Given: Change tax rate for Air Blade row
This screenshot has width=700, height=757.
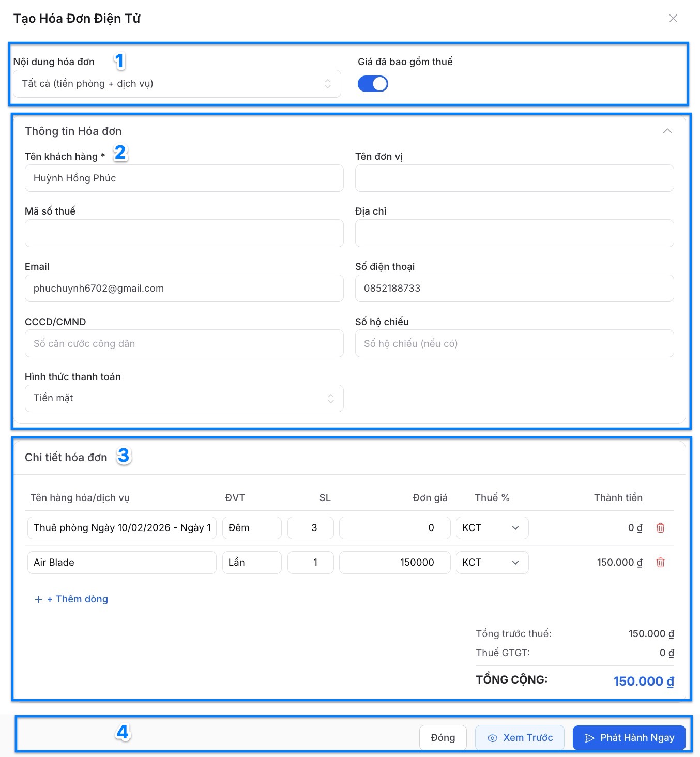Looking at the screenshot, I should point(492,563).
